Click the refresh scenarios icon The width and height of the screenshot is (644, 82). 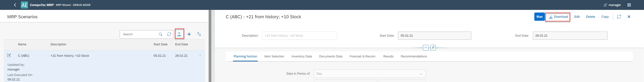[x=169, y=34]
